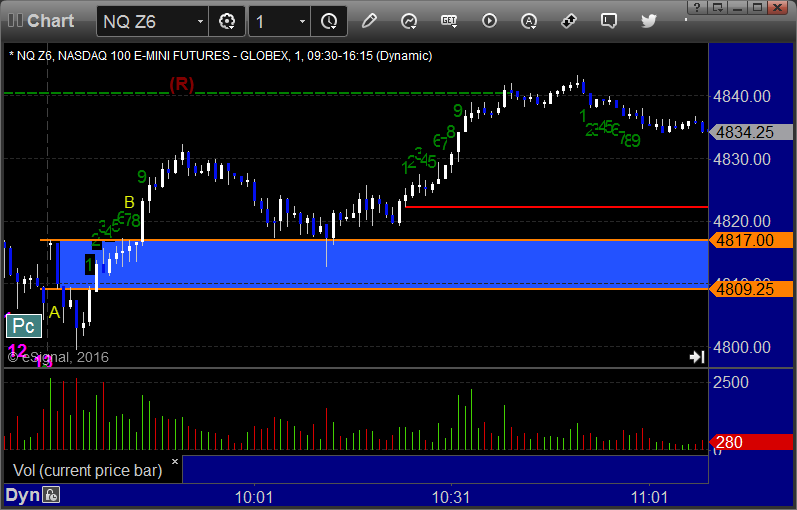
Task: Click the chart title NQ Z6 text
Action: coord(221,56)
